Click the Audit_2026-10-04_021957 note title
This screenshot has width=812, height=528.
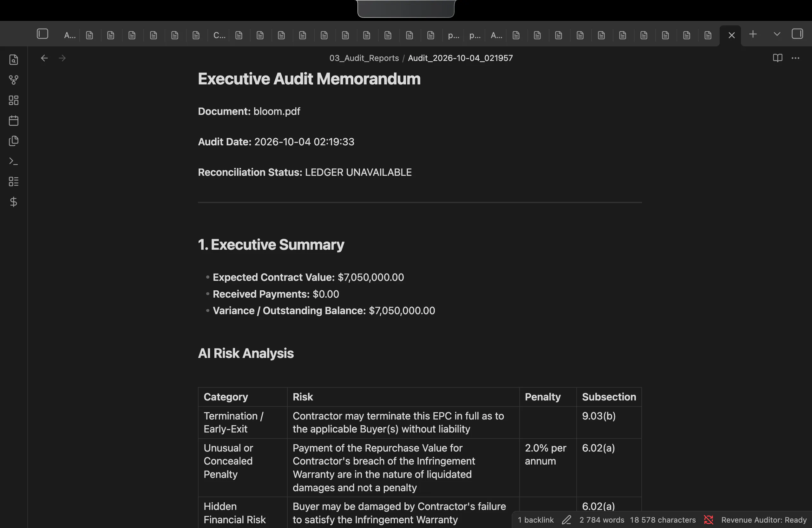460,58
